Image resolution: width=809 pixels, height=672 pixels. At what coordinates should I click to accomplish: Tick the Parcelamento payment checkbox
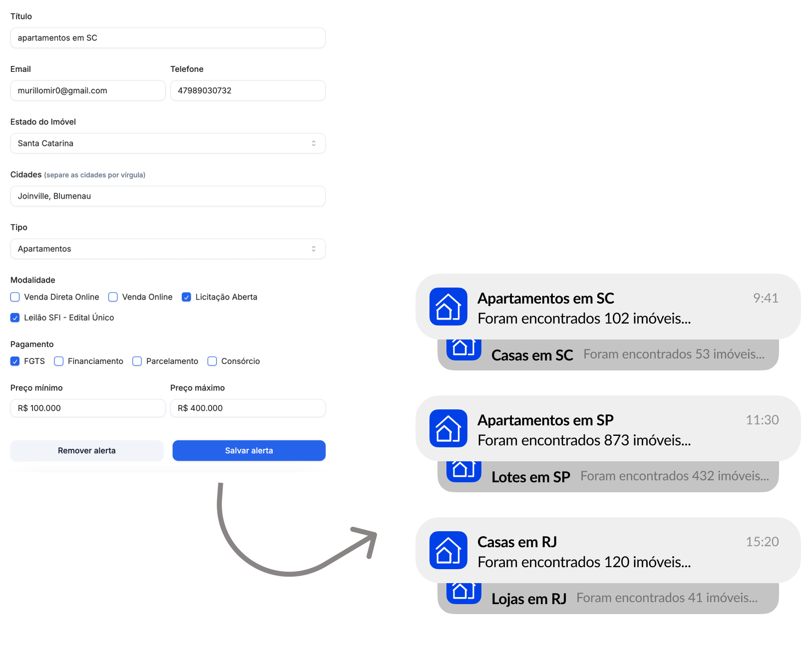(x=137, y=361)
